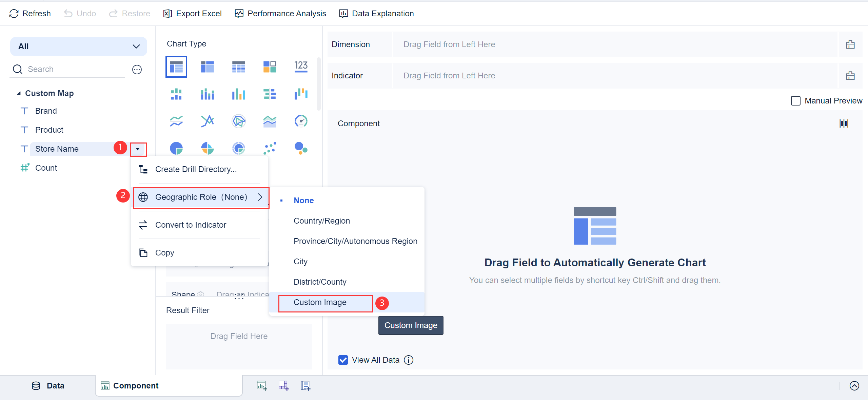The width and height of the screenshot is (868, 400).
Task: Switch to the Data tab
Action: point(48,386)
